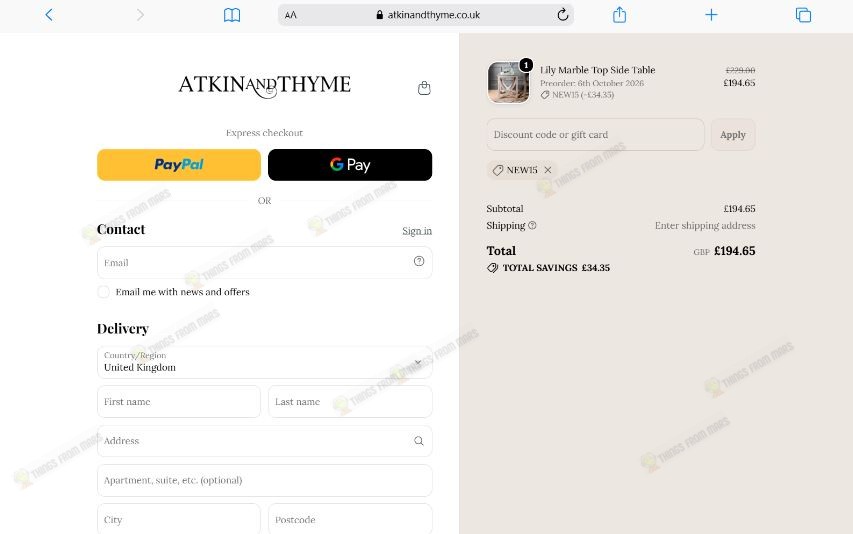This screenshot has width=853, height=534.
Task: Click the Subtotal label
Action: [505, 208]
